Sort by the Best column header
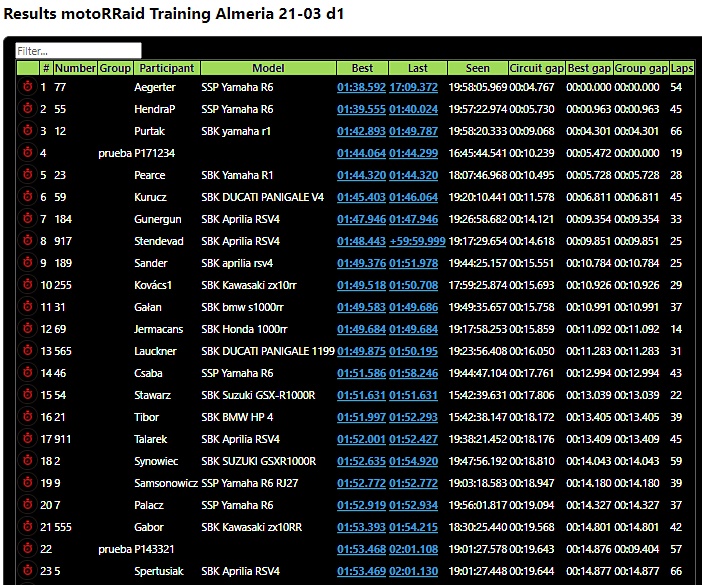This screenshot has height=585, width=702. [x=362, y=68]
